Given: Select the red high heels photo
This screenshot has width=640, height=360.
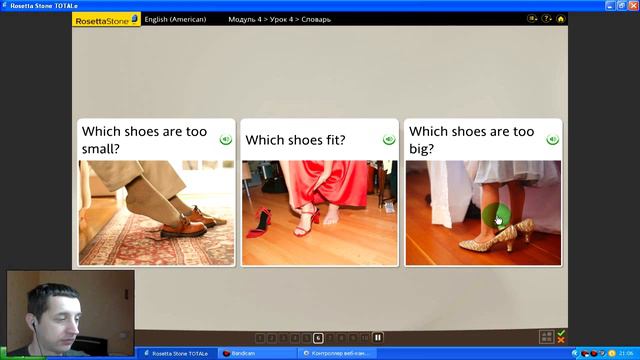Looking at the screenshot, I should (320, 213).
